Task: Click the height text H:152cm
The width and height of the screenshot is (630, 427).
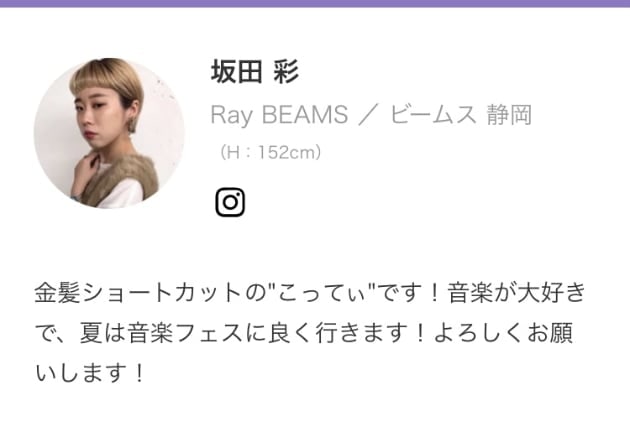Action: (270, 152)
